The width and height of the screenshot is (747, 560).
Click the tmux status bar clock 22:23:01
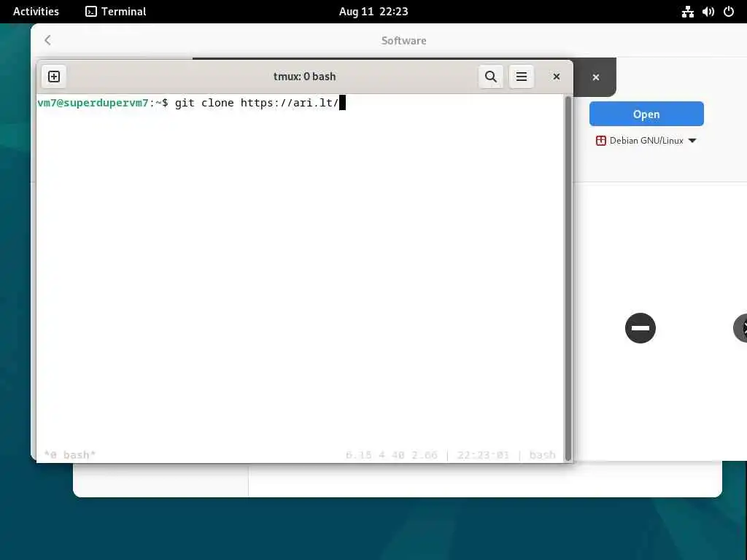(x=483, y=455)
